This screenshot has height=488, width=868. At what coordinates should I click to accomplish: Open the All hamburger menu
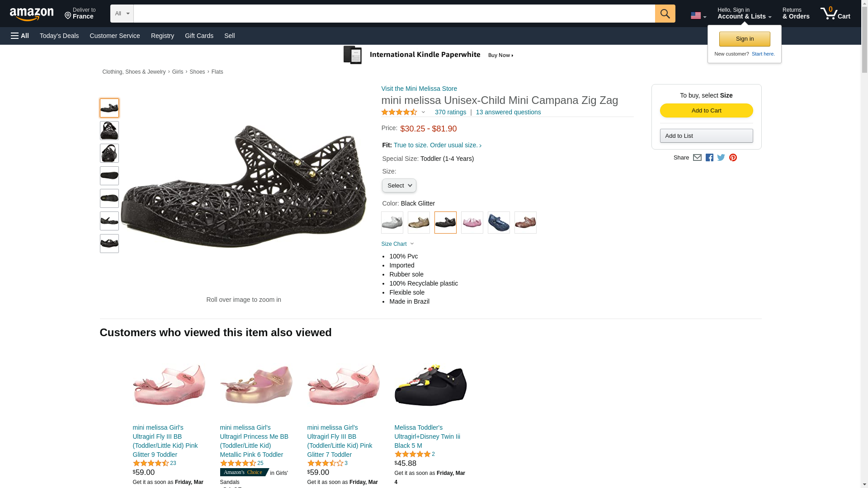tap(20, 36)
